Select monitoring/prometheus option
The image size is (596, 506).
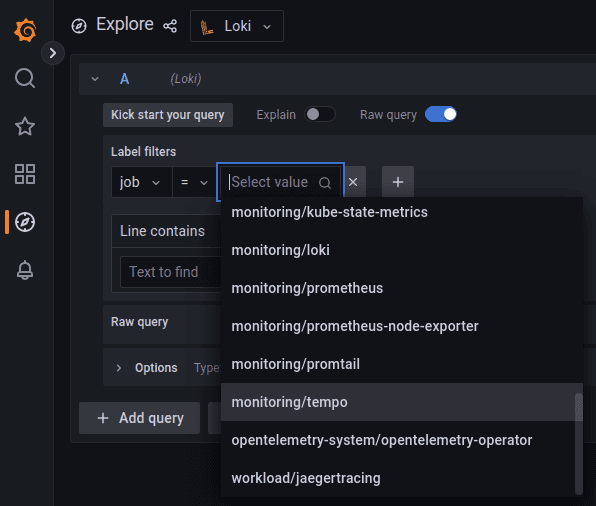402,288
